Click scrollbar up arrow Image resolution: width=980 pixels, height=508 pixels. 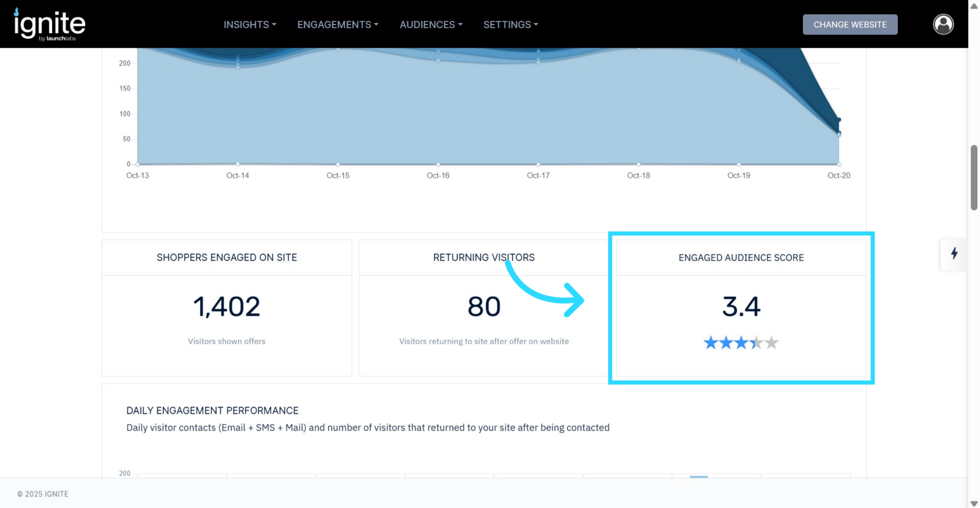click(x=974, y=6)
